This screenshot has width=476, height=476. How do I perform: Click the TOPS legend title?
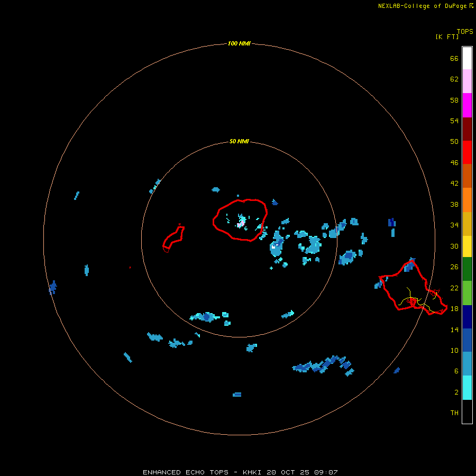[x=465, y=31]
